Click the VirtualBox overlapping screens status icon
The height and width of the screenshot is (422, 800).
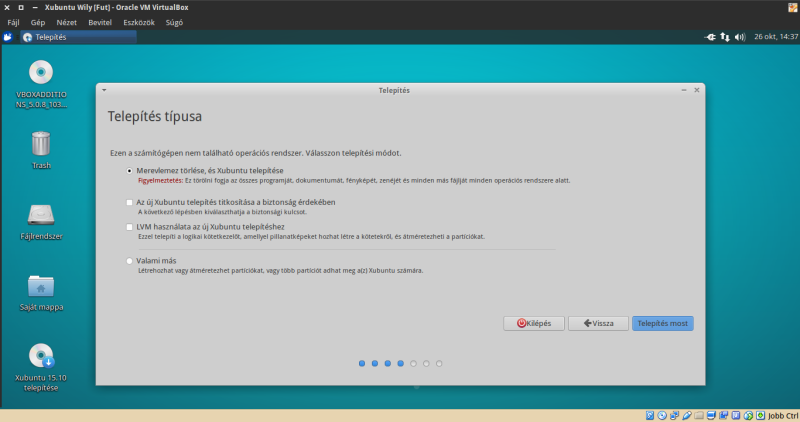pos(723,415)
